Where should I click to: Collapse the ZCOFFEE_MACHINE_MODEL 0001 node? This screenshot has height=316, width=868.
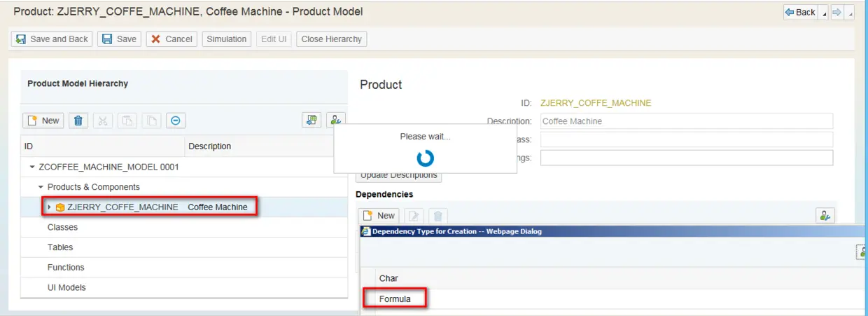point(32,167)
